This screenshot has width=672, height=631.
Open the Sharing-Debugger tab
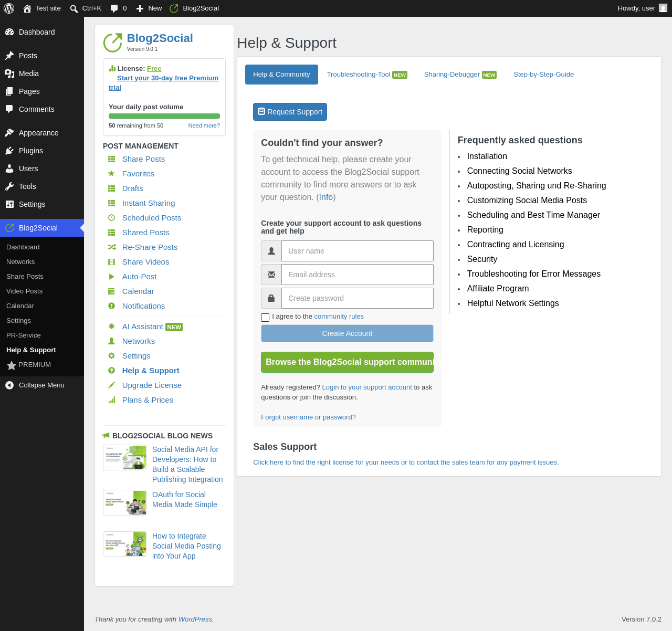click(460, 75)
